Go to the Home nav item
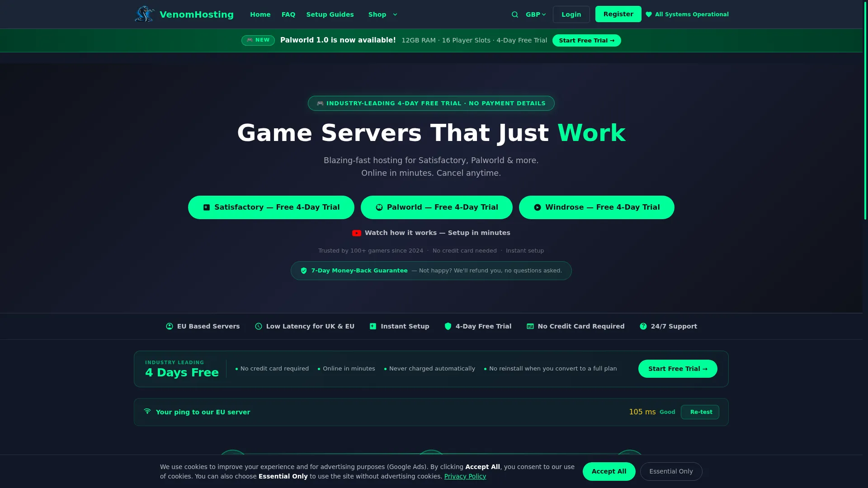 point(260,14)
